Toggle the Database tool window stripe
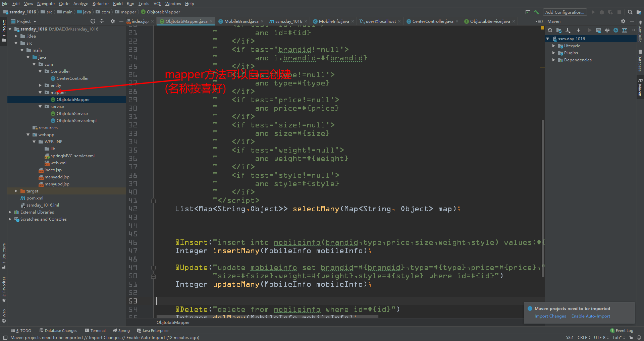 pos(640,61)
